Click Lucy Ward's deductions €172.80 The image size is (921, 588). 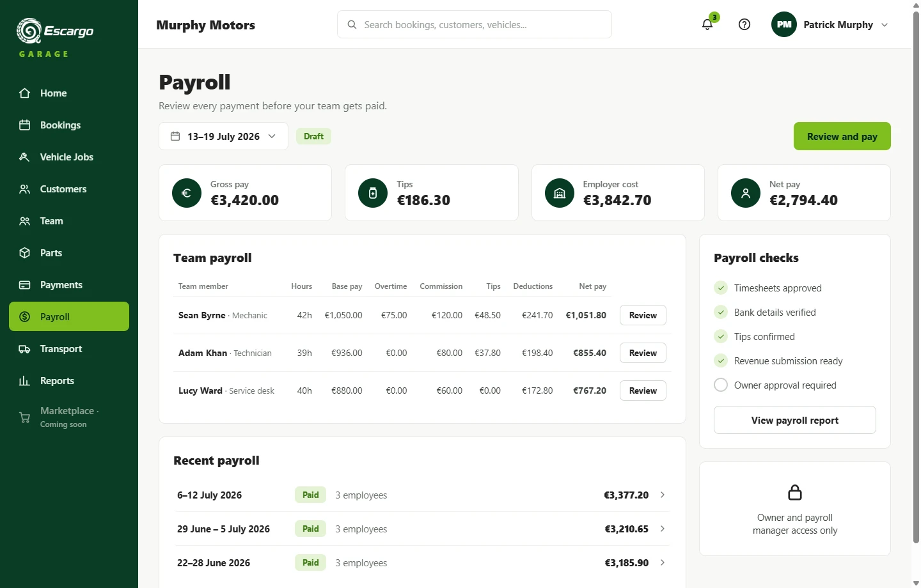tap(537, 391)
